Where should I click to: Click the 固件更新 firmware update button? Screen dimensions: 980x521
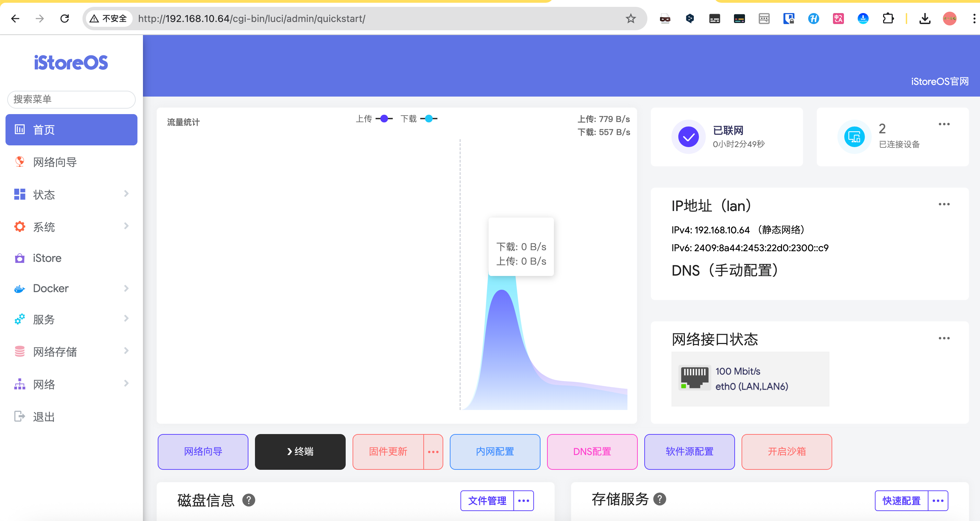[388, 452]
